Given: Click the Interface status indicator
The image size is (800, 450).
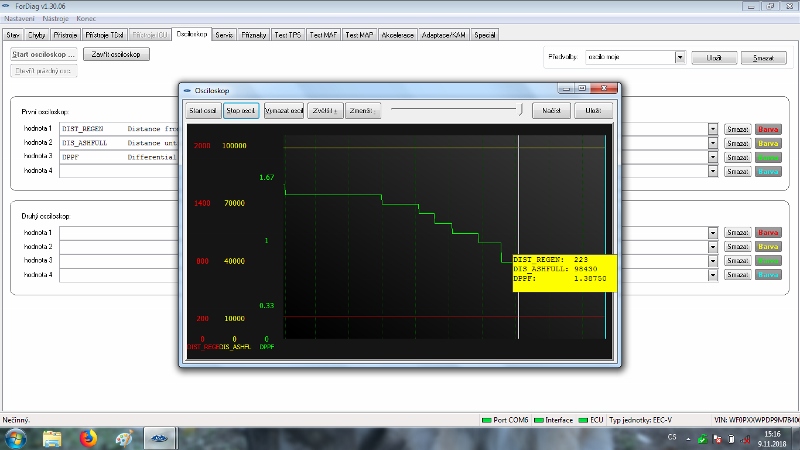Looking at the screenshot, I should [x=555, y=420].
